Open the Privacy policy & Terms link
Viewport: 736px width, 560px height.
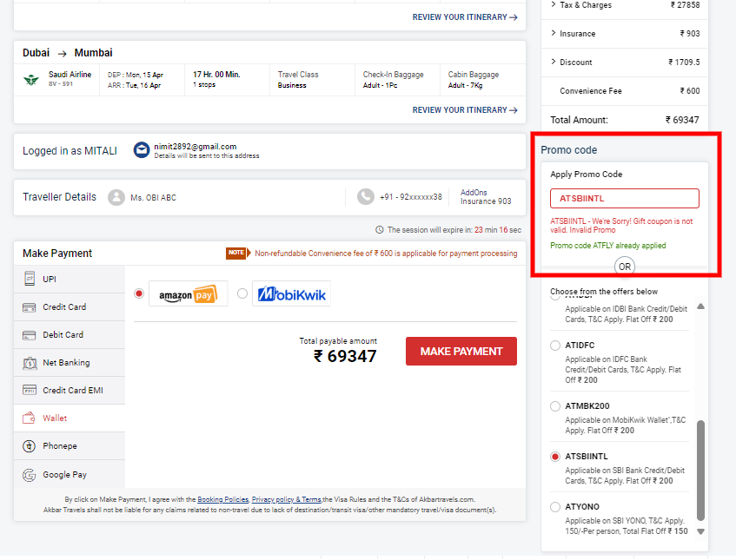coord(287,500)
